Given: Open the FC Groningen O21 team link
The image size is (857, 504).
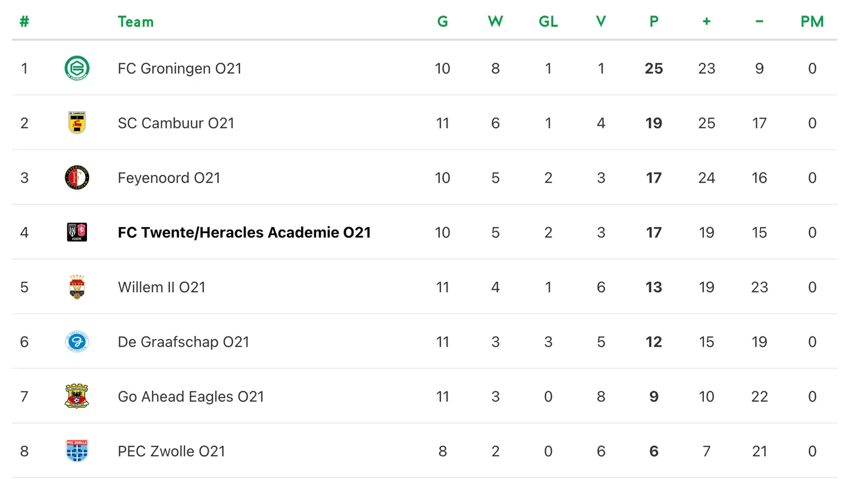Looking at the screenshot, I should click(x=179, y=69).
